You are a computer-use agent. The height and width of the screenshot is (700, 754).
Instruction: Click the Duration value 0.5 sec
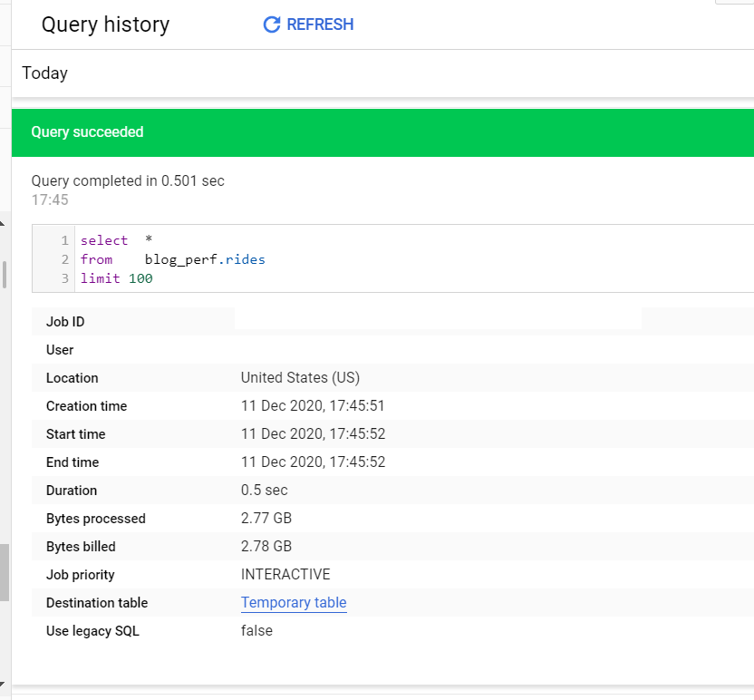coord(264,491)
